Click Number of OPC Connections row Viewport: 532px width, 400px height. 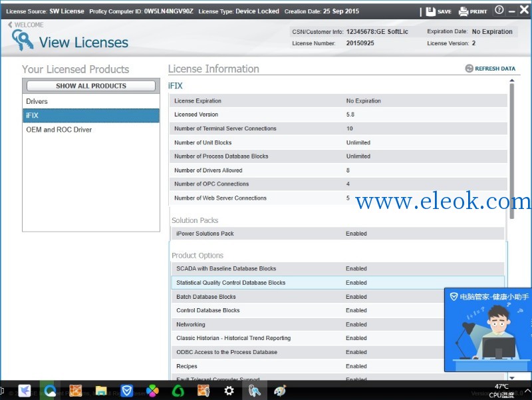pyautogui.click(x=338, y=184)
